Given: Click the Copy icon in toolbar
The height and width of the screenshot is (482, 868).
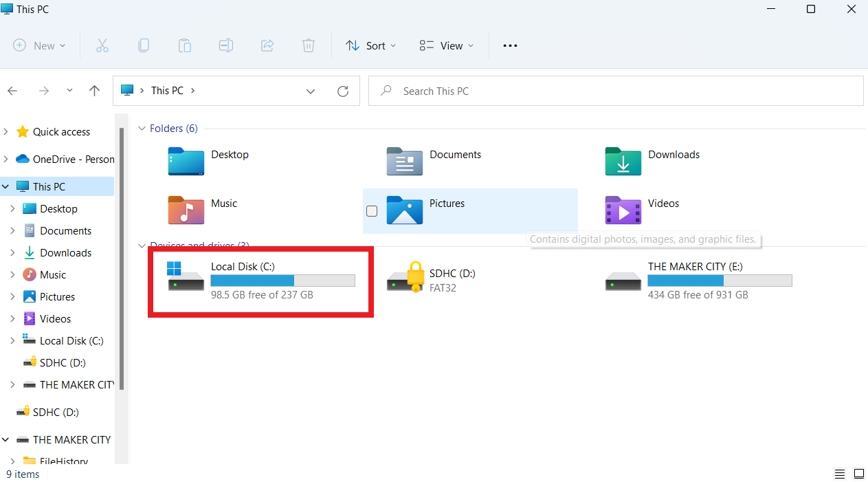Looking at the screenshot, I should coord(144,45).
